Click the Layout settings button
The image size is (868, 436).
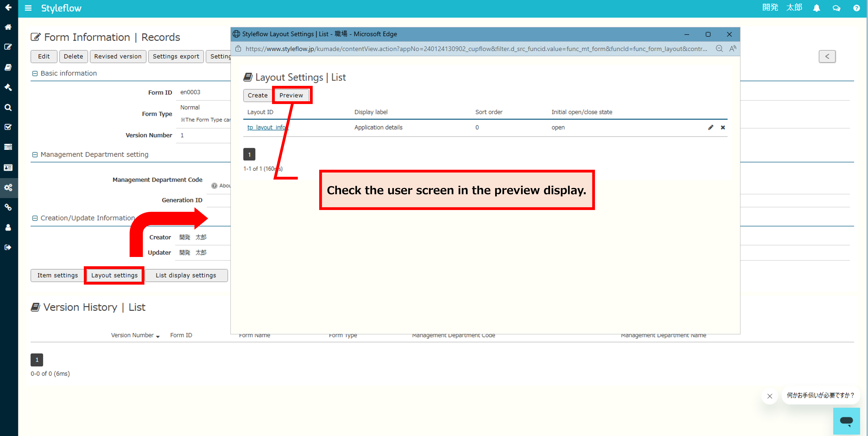coord(114,275)
